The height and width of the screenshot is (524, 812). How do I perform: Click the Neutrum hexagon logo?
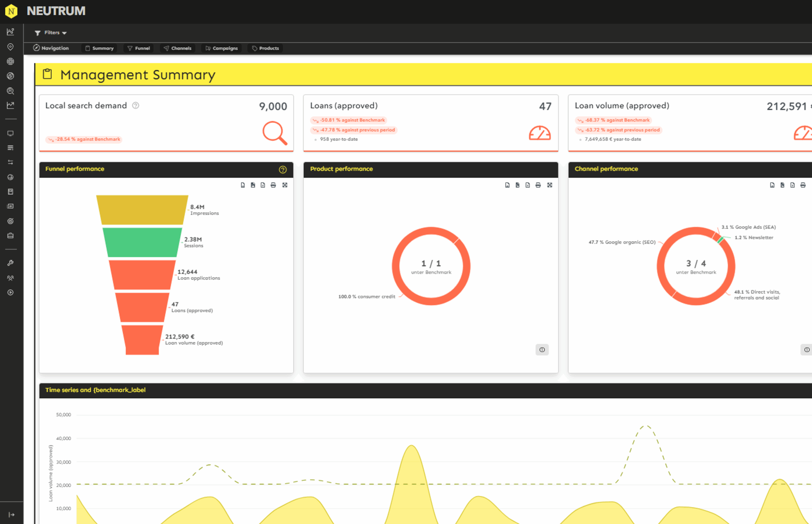click(11, 11)
